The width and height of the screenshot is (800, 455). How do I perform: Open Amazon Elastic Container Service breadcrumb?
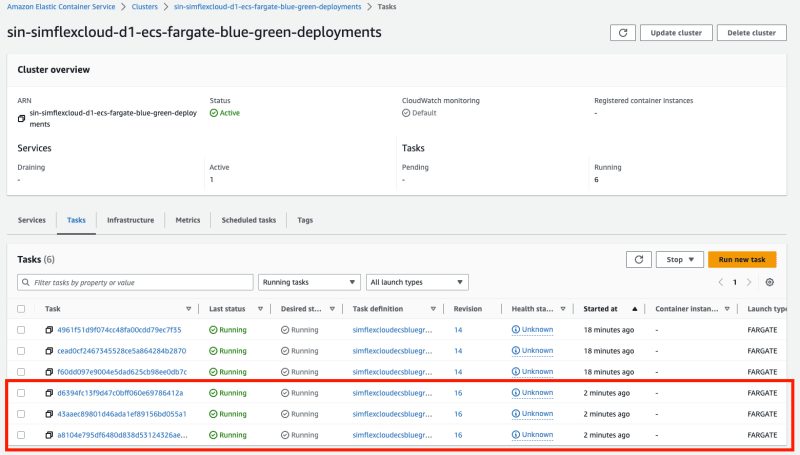61,7
